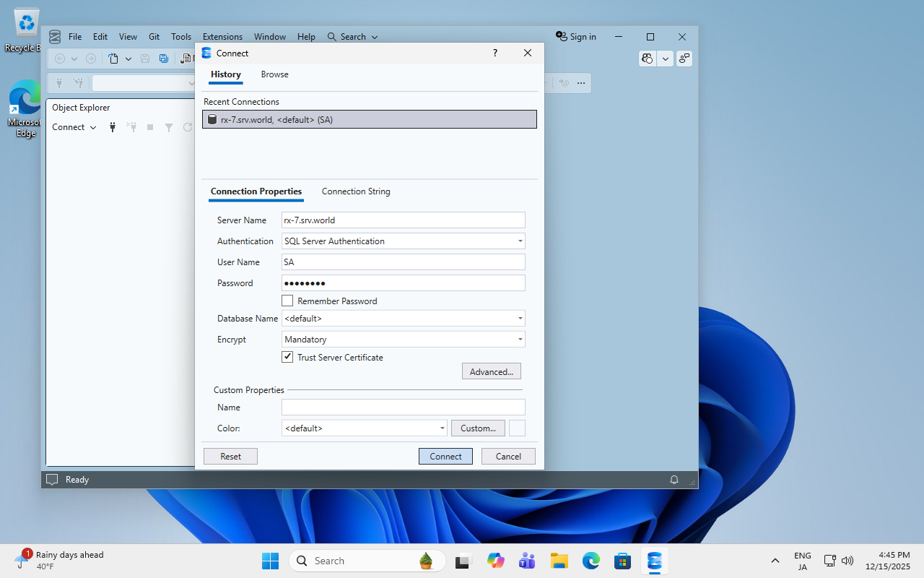Image resolution: width=924 pixels, height=578 pixels.
Task: Open the Authentication dropdown
Action: pos(520,241)
